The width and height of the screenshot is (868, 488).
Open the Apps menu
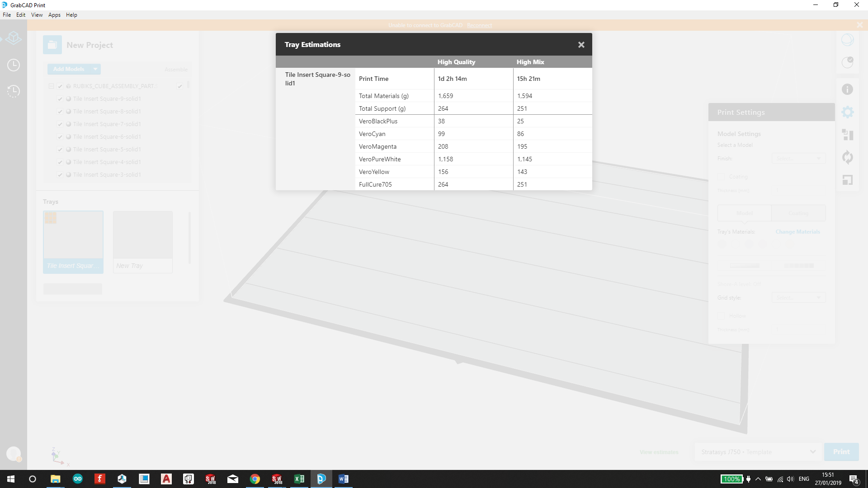(54, 15)
